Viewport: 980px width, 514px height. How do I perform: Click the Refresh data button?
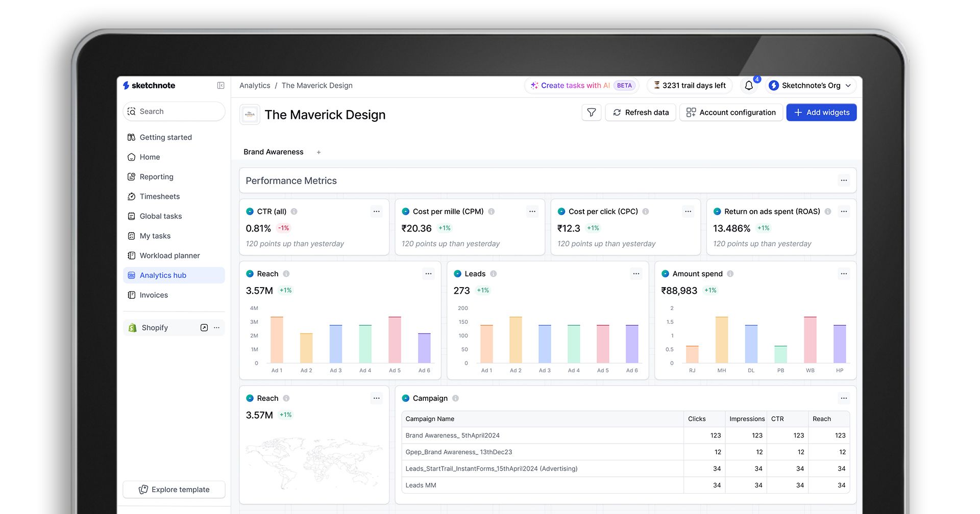641,113
